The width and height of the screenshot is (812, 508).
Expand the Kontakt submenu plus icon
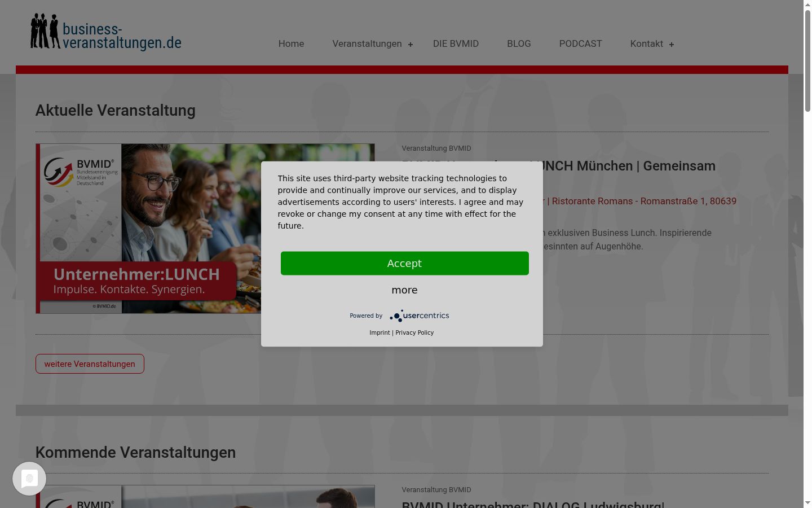[x=672, y=45]
